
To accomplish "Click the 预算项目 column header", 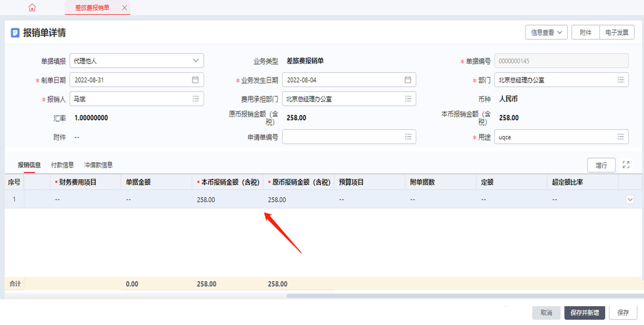I will coord(370,182).
